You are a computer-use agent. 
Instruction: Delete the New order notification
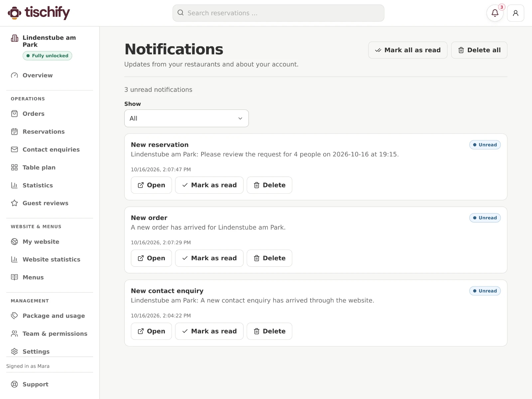tap(269, 258)
